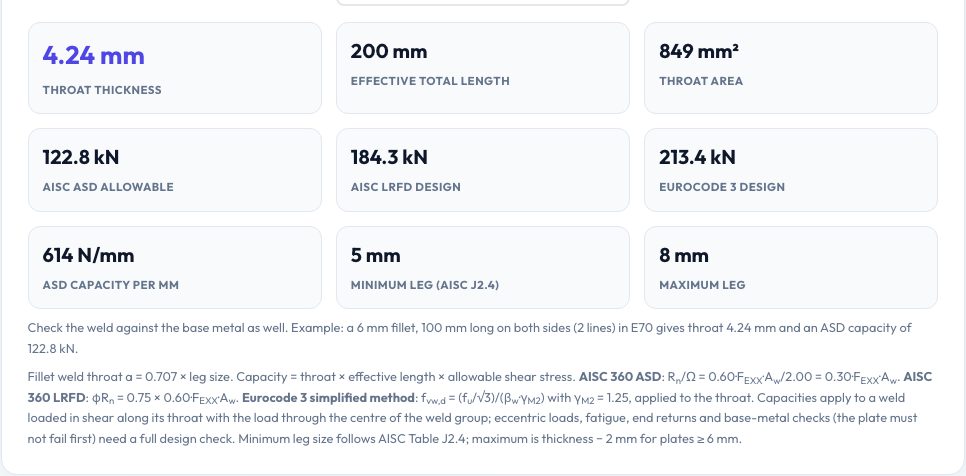
Task: Click the 184.3 kN AISC LRFD design card
Action: coord(483,170)
